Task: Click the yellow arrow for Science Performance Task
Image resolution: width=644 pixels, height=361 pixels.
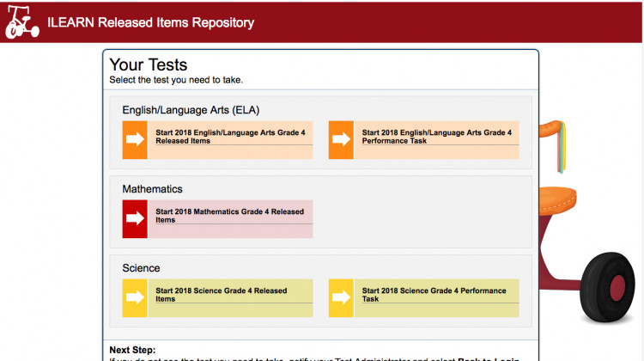Action: click(341, 297)
